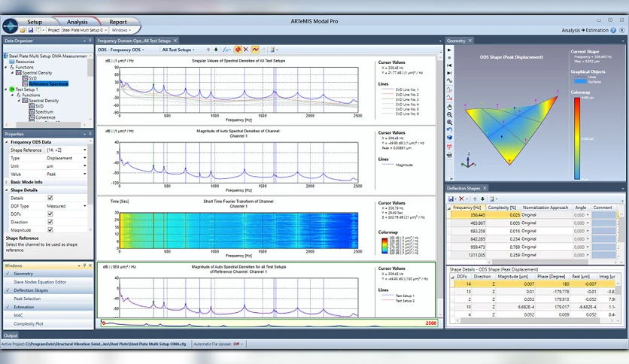The image size is (629, 364).
Task: Jump to previous shape in Geometry toolbar
Action: click(449, 65)
